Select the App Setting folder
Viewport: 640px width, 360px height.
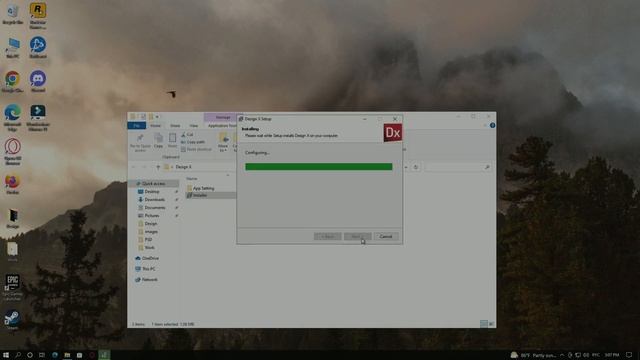[203, 188]
